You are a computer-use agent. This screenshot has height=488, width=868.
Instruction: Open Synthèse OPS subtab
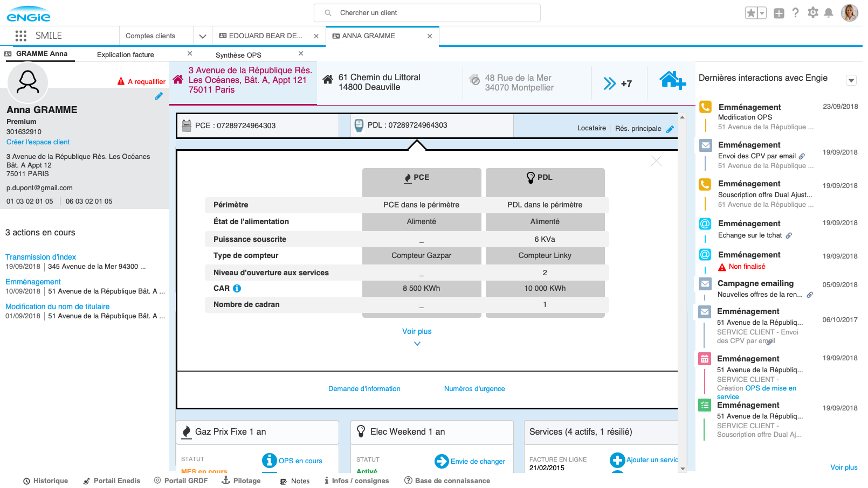(238, 55)
